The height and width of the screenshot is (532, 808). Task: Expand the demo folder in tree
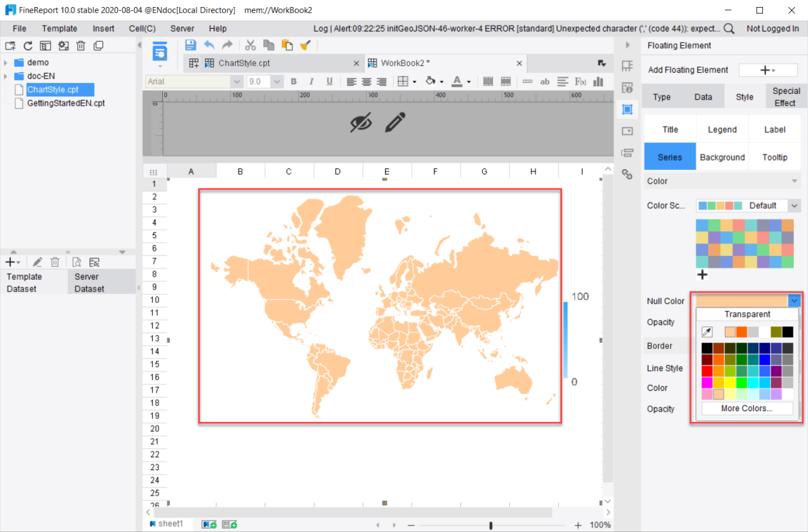[6, 62]
